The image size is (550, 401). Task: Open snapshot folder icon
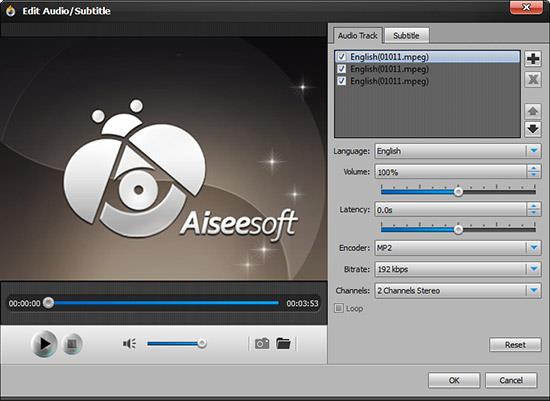(x=283, y=343)
